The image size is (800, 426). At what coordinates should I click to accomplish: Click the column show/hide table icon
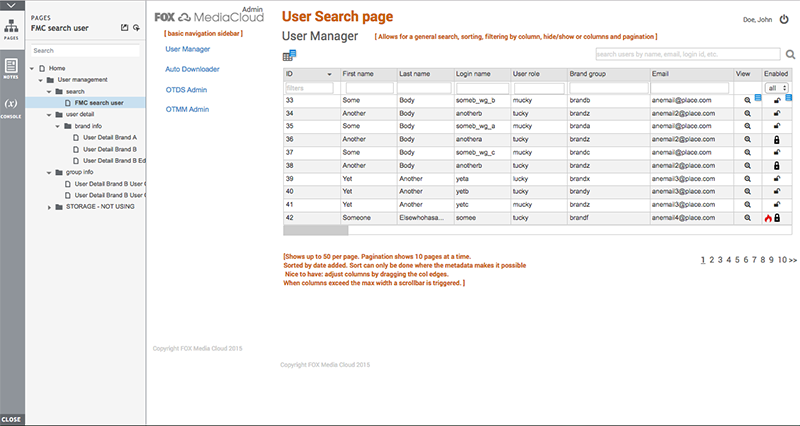point(289,55)
